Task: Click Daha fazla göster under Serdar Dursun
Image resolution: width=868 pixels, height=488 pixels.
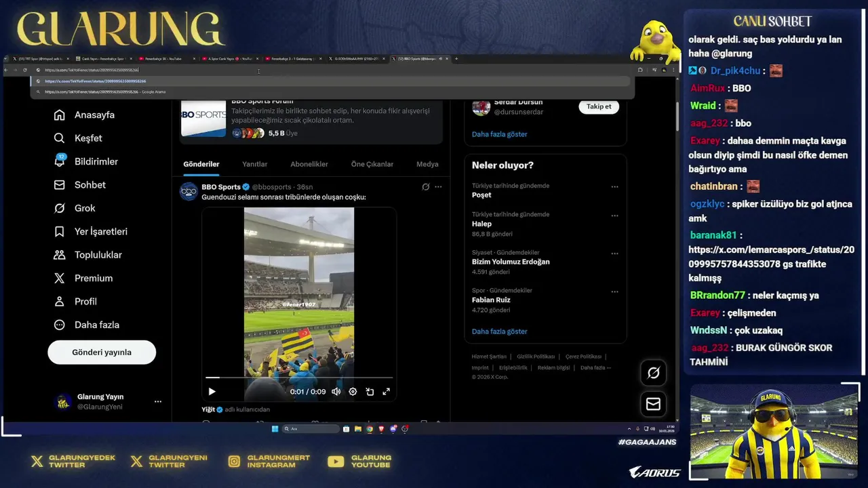Action: 499,134
